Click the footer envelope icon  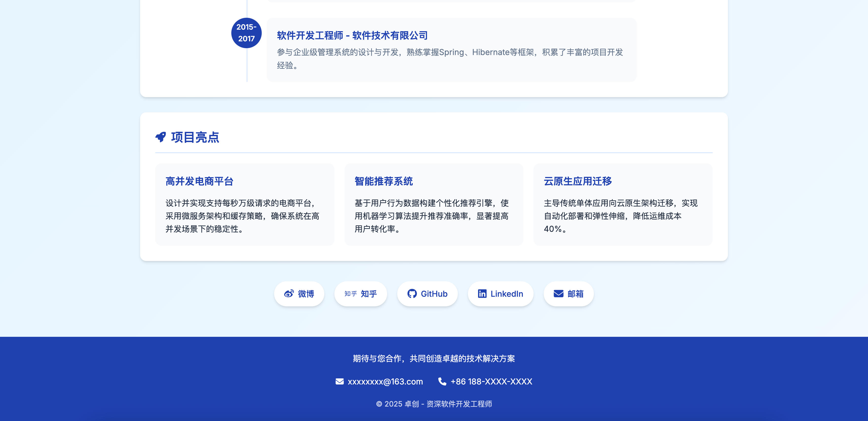[340, 381]
